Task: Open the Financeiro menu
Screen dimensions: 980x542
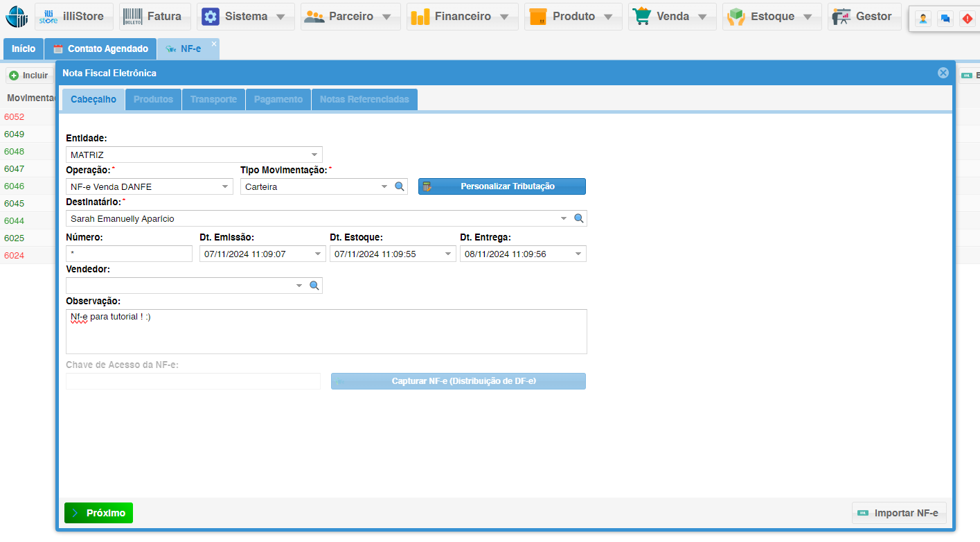Action: pyautogui.click(x=462, y=17)
